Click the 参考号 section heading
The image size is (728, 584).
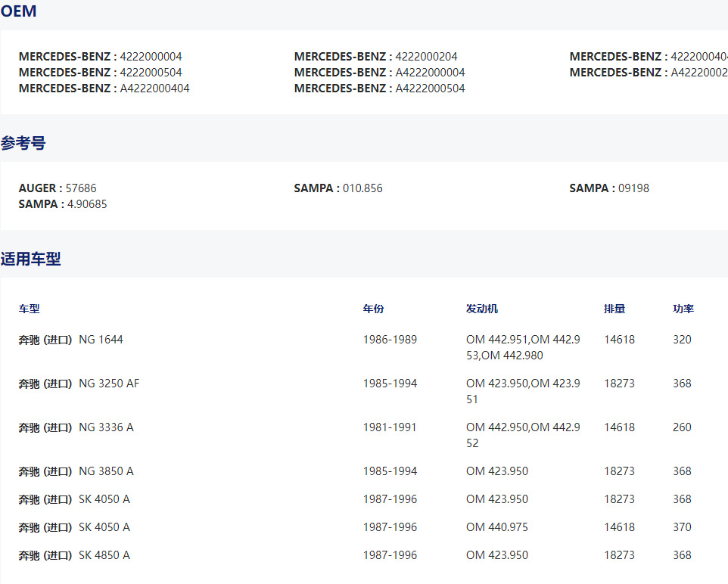pos(23,143)
